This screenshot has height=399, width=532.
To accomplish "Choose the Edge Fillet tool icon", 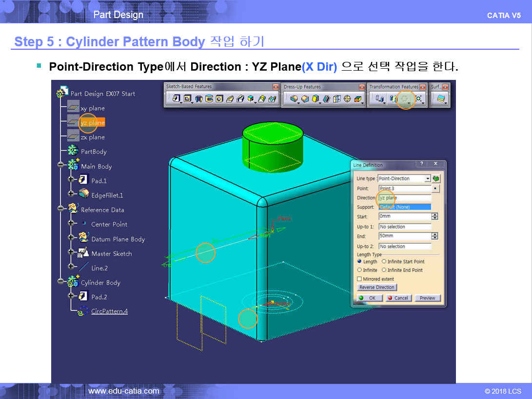I will (x=294, y=99).
